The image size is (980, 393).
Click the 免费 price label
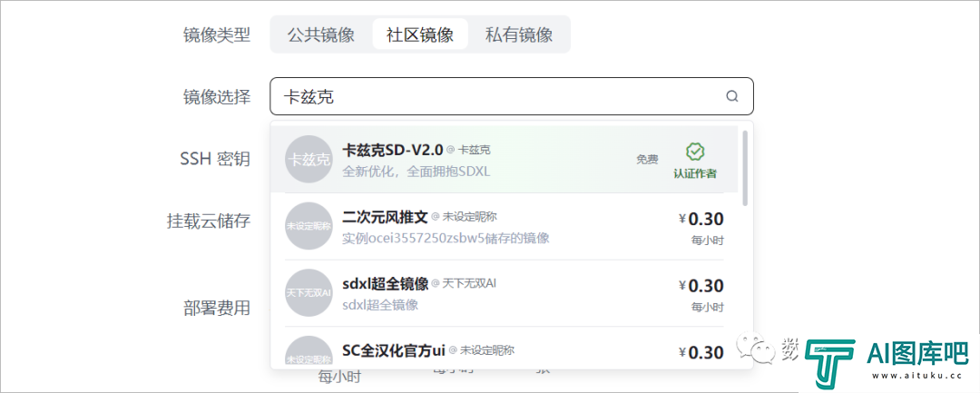click(x=648, y=160)
